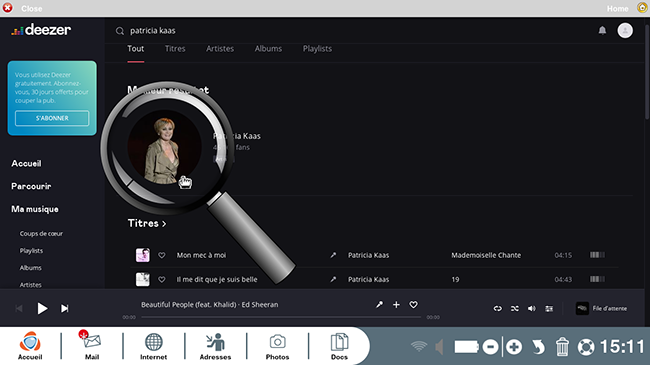Open the notifications bell icon
This screenshot has width=650, height=365.
tap(602, 30)
